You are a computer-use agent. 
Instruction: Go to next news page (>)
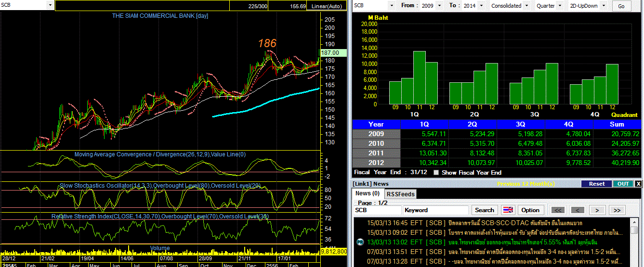click(597, 210)
